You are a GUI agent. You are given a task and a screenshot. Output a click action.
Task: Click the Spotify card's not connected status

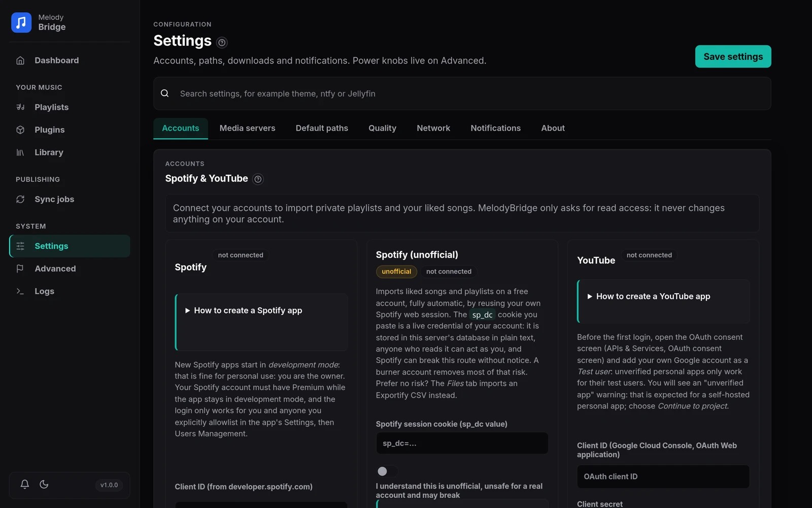click(x=241, y=255)
